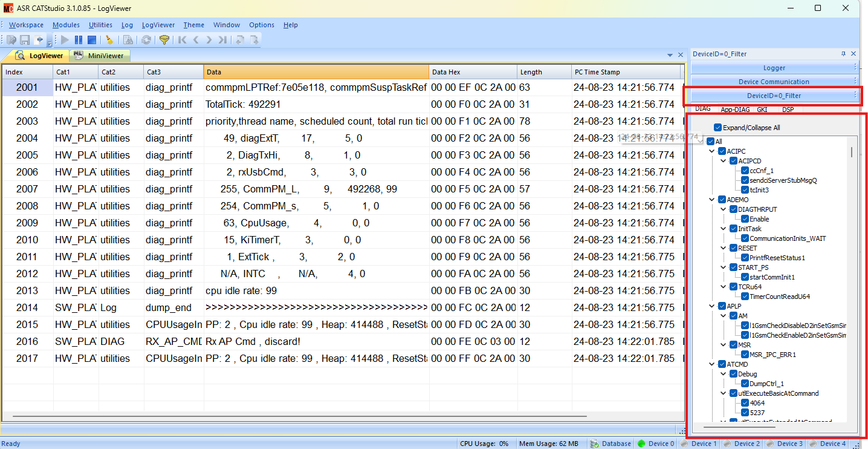Screen dimensions: 868x449
Task: Collapse the ADEMO tree node
Action: click(712, 200)
